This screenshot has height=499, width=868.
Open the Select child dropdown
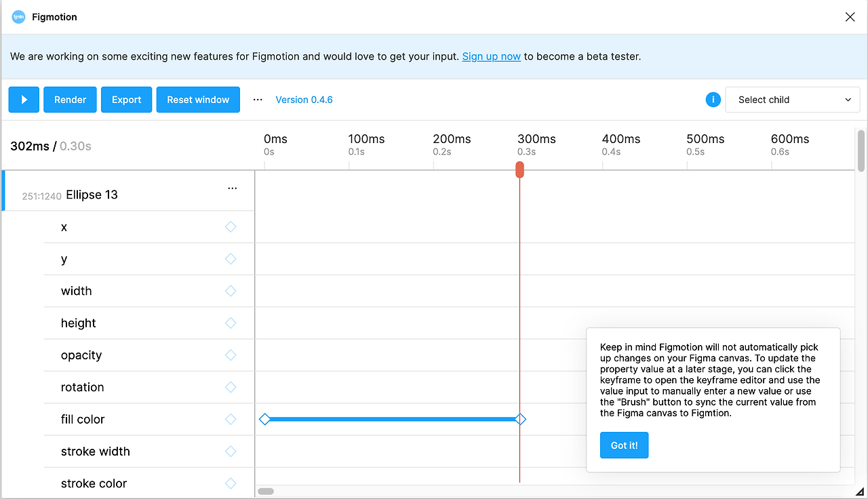click(793, 100)
